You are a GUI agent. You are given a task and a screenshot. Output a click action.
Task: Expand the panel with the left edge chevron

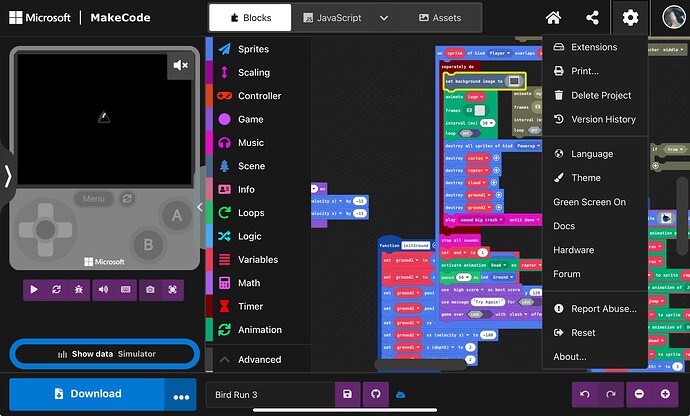pyautogui.click(x=7, y=177)
